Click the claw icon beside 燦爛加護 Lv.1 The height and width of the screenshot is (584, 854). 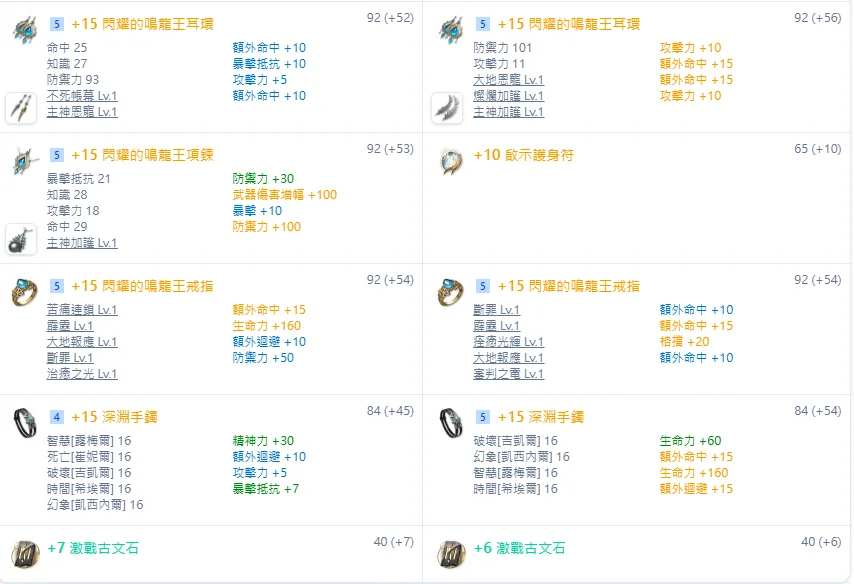(x=446, y=107)
